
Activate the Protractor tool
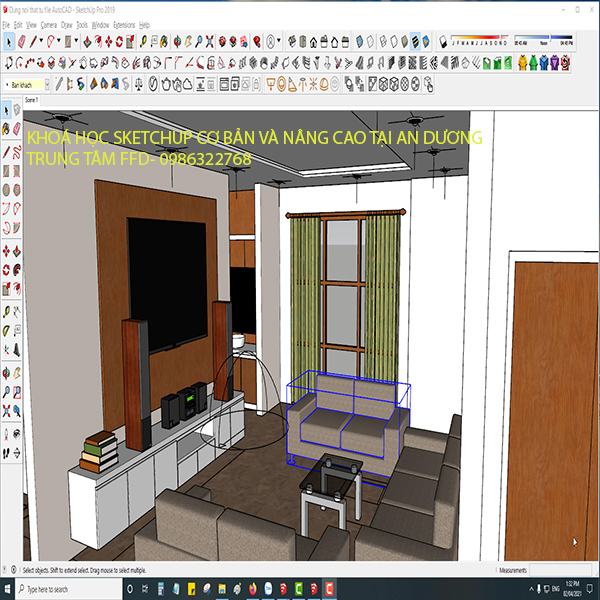pos(6,330)
